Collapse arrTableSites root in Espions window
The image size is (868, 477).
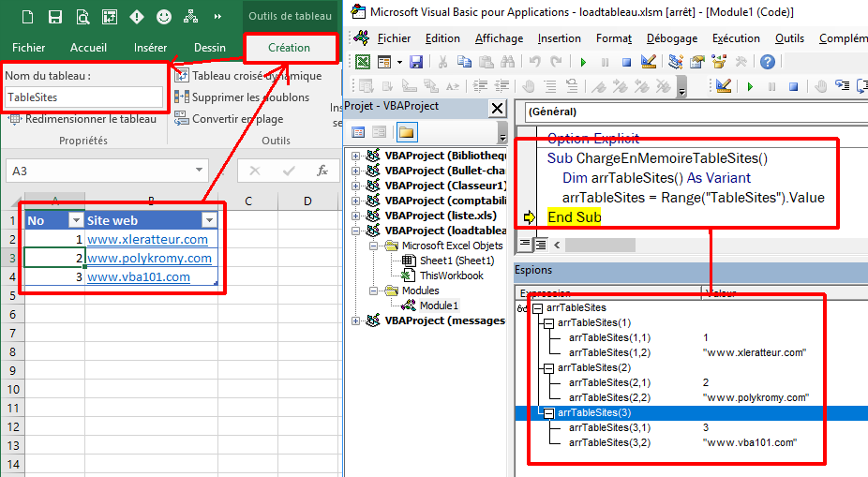pos(537,308)
